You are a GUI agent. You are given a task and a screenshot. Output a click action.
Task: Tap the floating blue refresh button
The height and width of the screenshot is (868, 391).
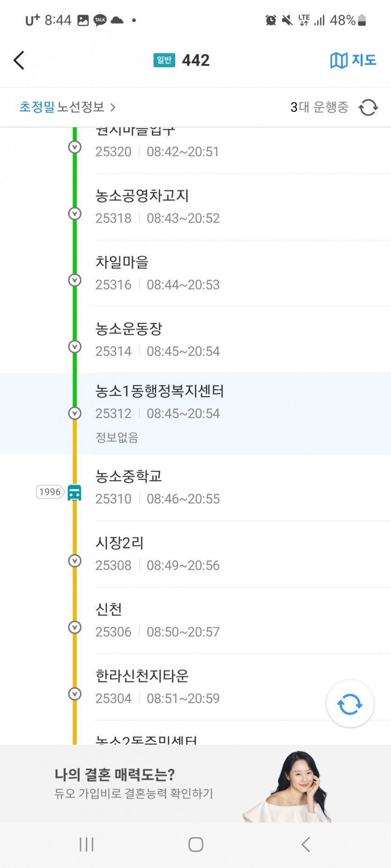(x=350, y=703)
